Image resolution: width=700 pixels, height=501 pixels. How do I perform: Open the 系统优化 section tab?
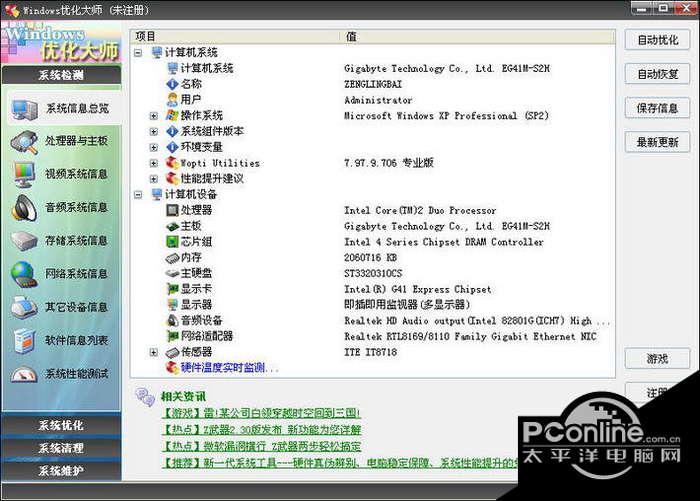[x=61, y=425]
